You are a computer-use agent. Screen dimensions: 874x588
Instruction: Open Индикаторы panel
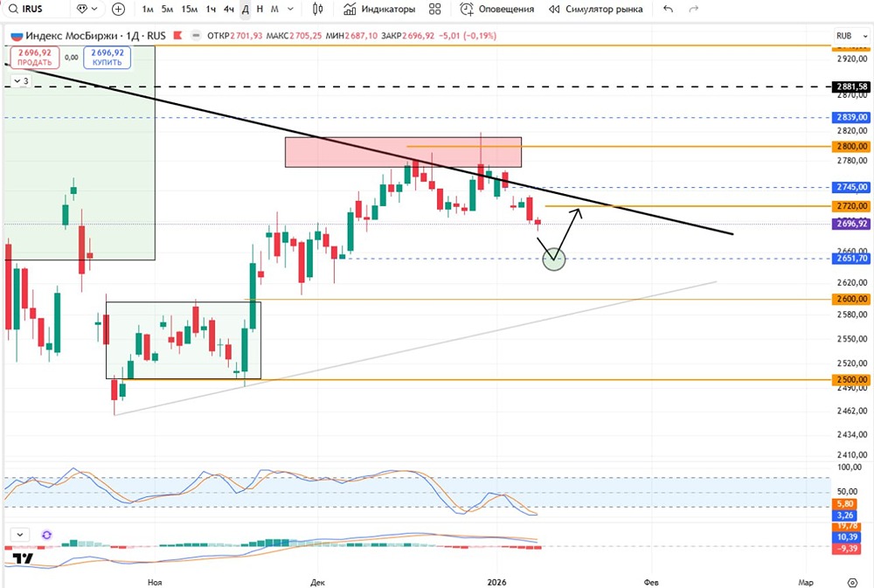click(x=379, y=9)
